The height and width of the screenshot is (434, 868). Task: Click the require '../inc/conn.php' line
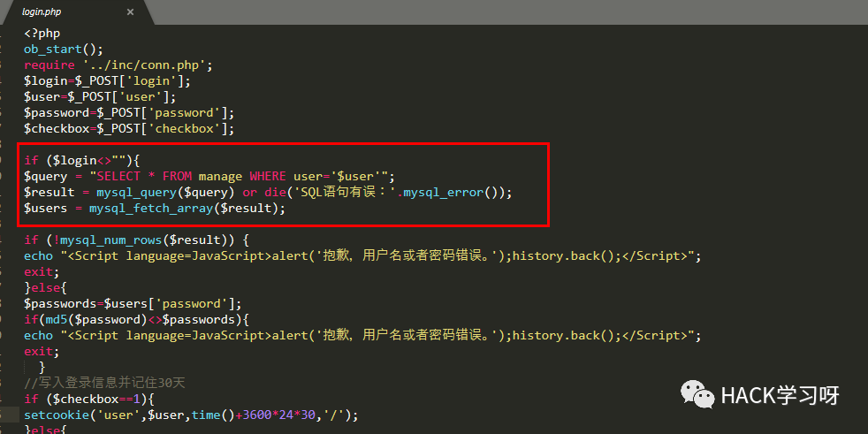(118, 65)
